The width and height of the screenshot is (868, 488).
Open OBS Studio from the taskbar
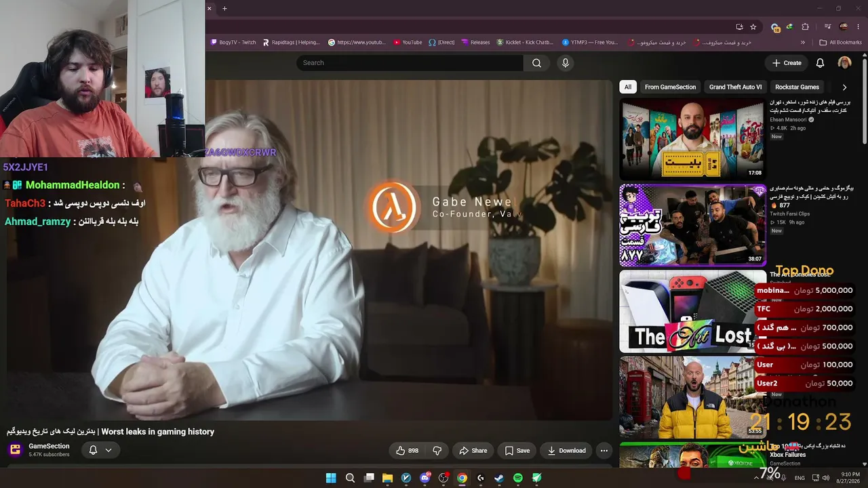443,478
